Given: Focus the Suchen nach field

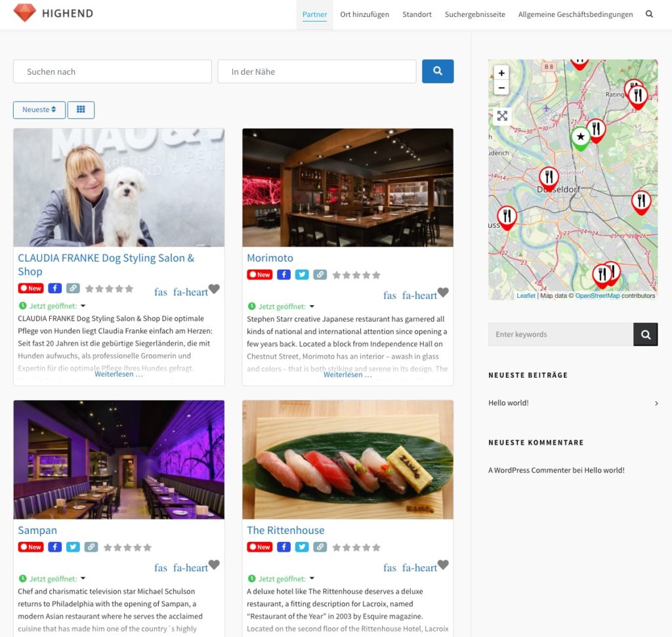Looking at the screenshot, I should (112, 71).
